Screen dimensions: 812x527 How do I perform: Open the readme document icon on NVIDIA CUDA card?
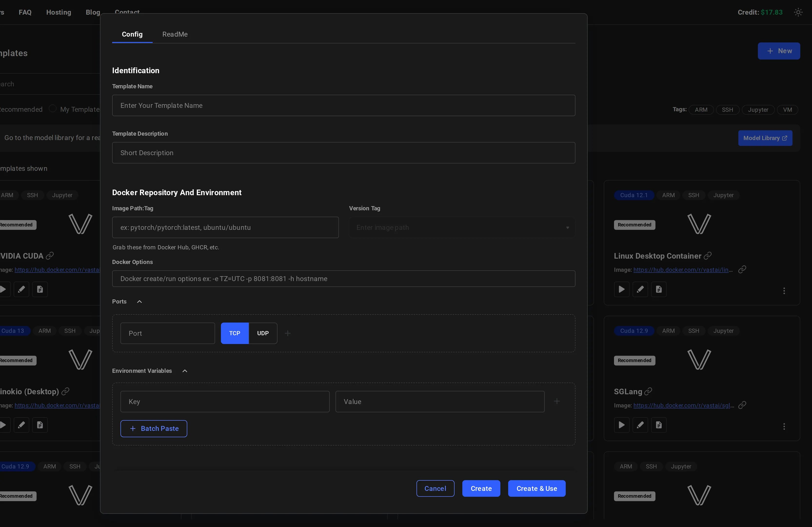tap(40, 289)
